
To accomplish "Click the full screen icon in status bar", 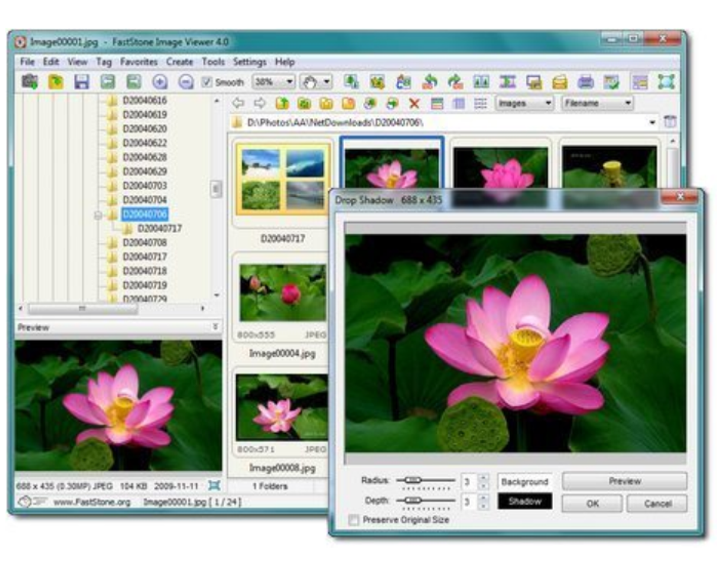I will click(x=214, y=485).
